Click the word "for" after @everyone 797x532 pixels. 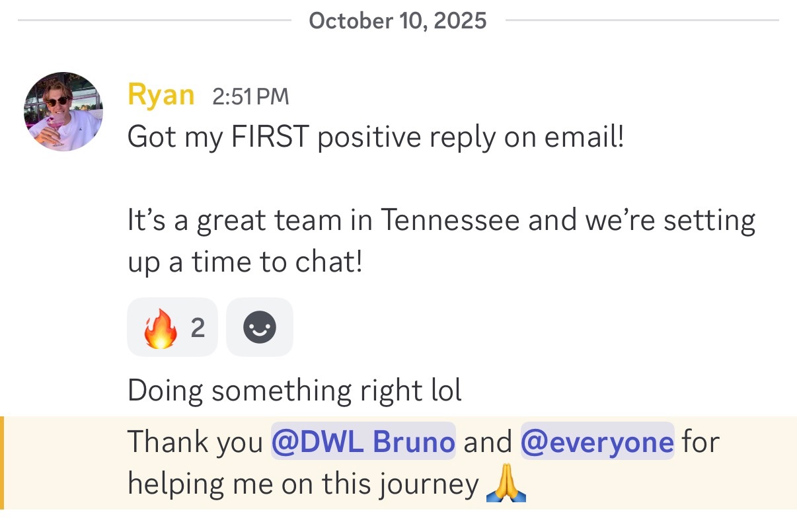(701, 441)
